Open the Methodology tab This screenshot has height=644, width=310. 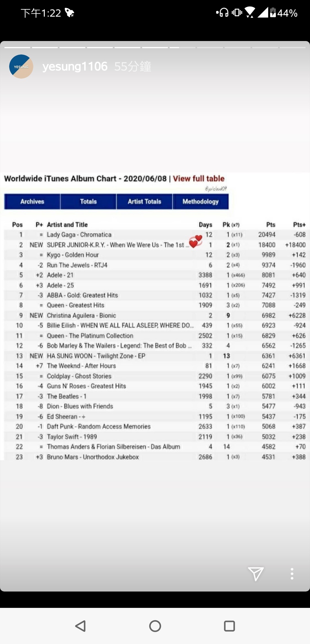[x=201, y=202]
